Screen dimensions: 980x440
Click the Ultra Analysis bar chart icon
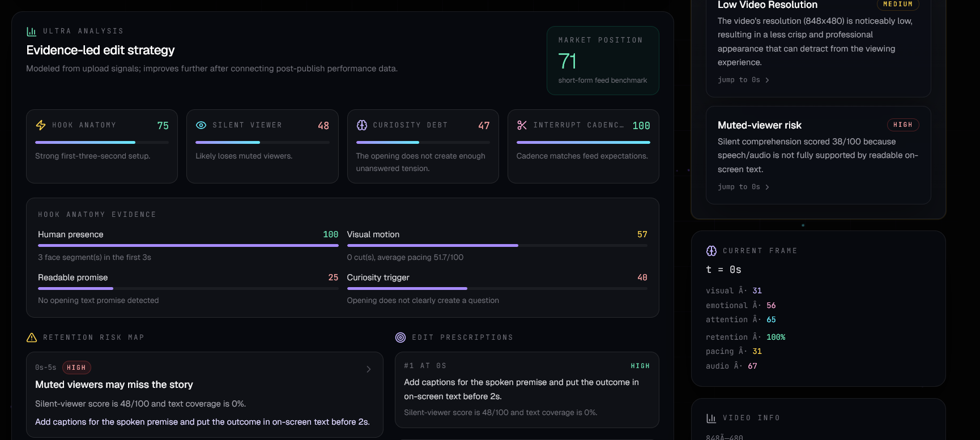pos(32,32)
